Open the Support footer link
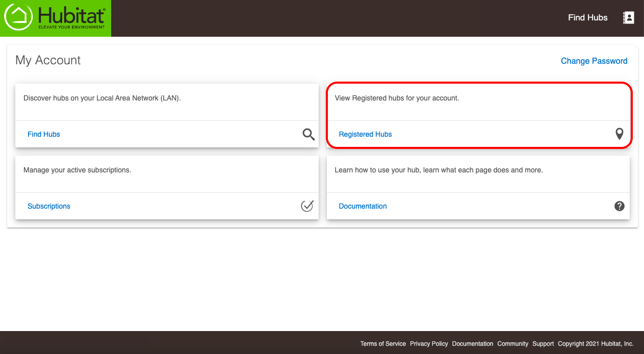Image resolution: width=644 pixels, height=354 pixels. click(543, 344)
